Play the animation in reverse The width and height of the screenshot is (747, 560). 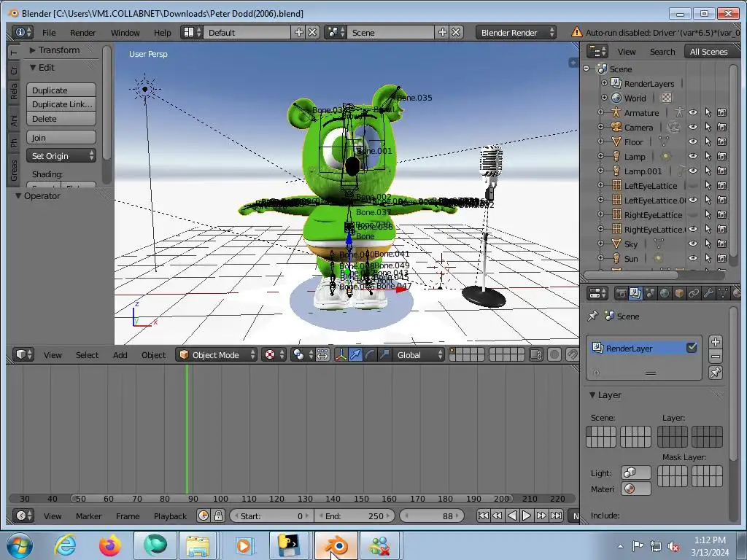coord(512,516)
